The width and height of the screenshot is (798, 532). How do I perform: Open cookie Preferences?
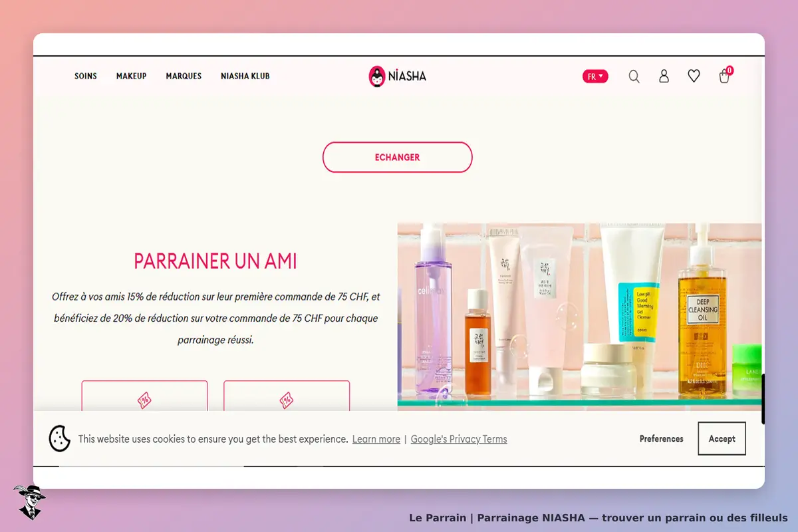[662, 439]
